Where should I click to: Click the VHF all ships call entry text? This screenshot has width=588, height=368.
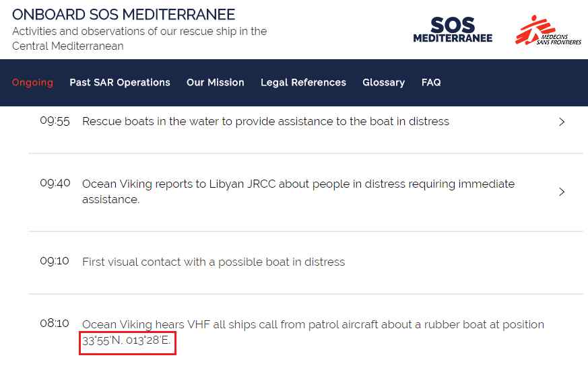[x=313, y=324]
